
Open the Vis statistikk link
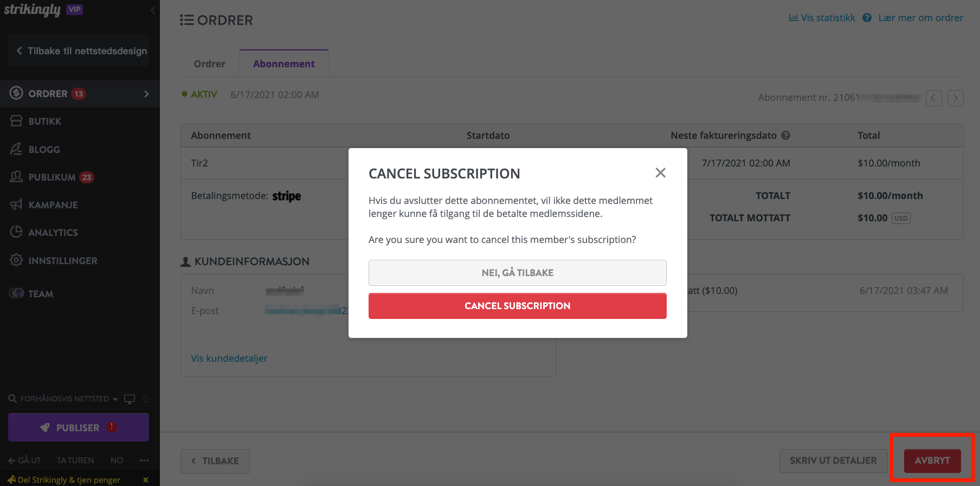[822, 18]
